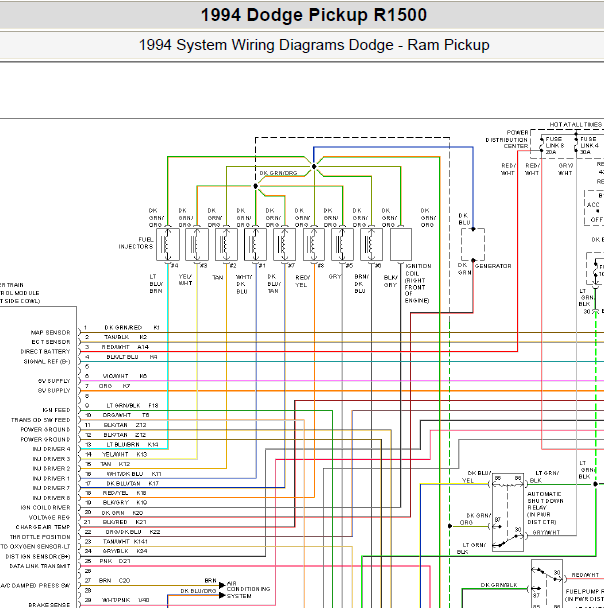Select the "INJ DRIVER 1" label
The height and width of the screenshot is (608, 604).
pos(52,478)
